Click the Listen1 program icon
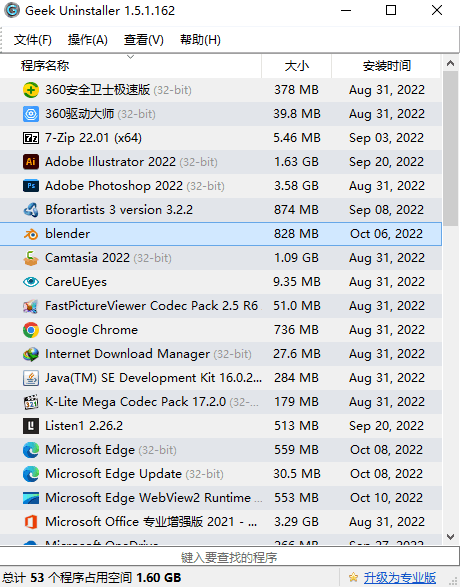460x587 pixels. tap(31, 426)
